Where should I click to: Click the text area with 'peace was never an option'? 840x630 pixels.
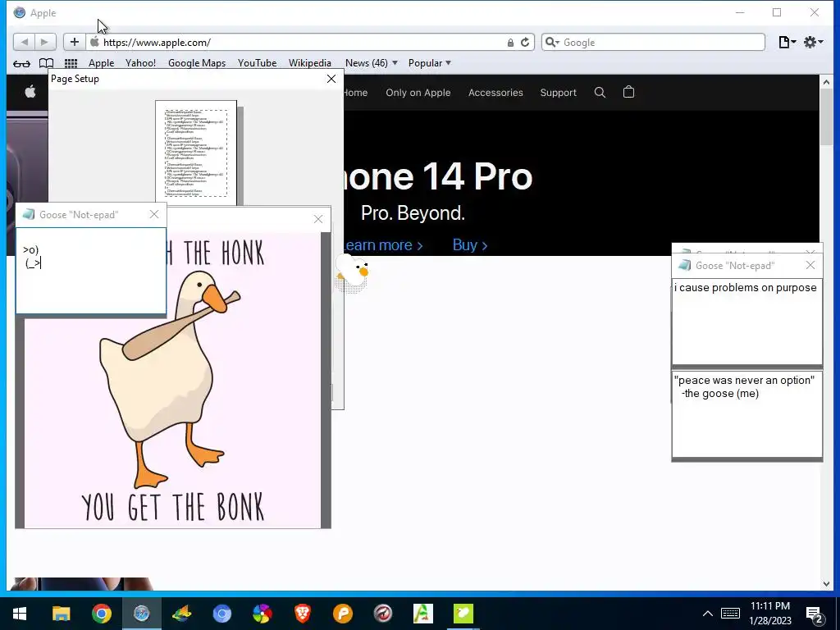tap(746, 414)
